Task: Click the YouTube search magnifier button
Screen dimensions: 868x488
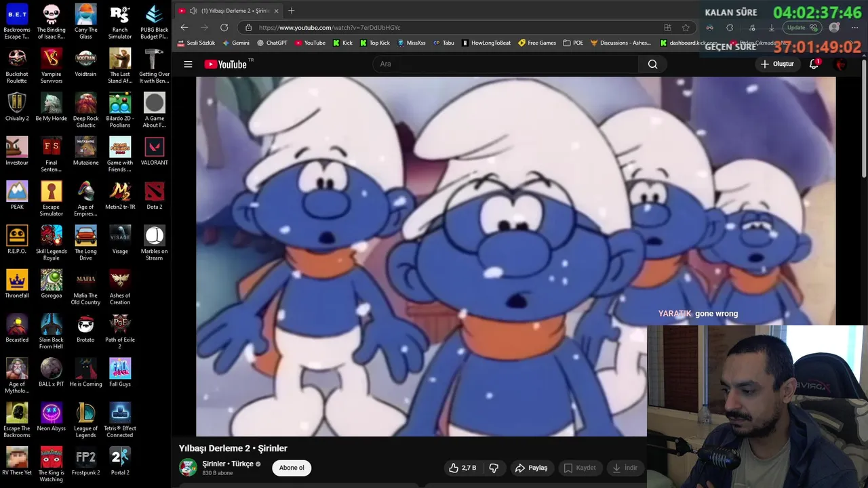Action: (652, 64)
